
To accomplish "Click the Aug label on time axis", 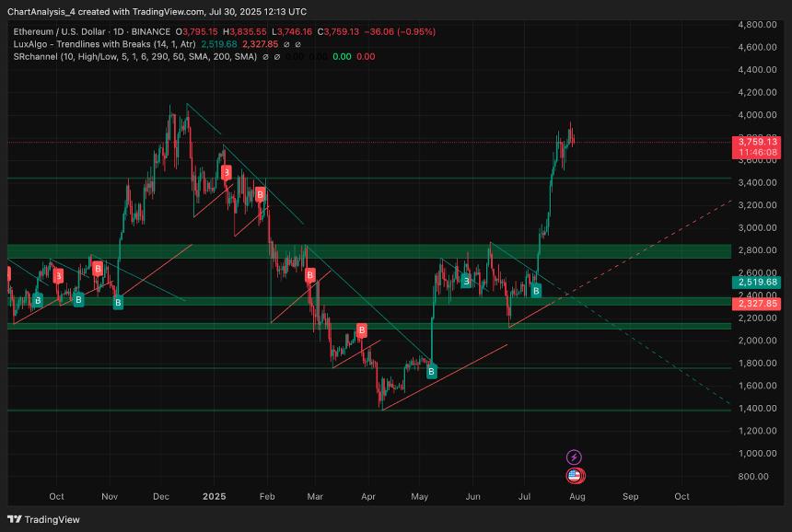I will point(577,496).
